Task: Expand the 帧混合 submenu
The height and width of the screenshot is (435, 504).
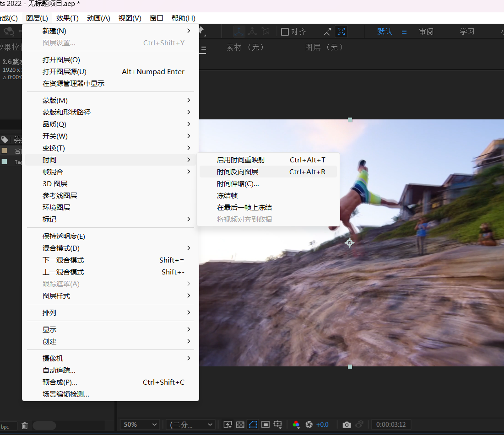Action: tap(110, 172)
